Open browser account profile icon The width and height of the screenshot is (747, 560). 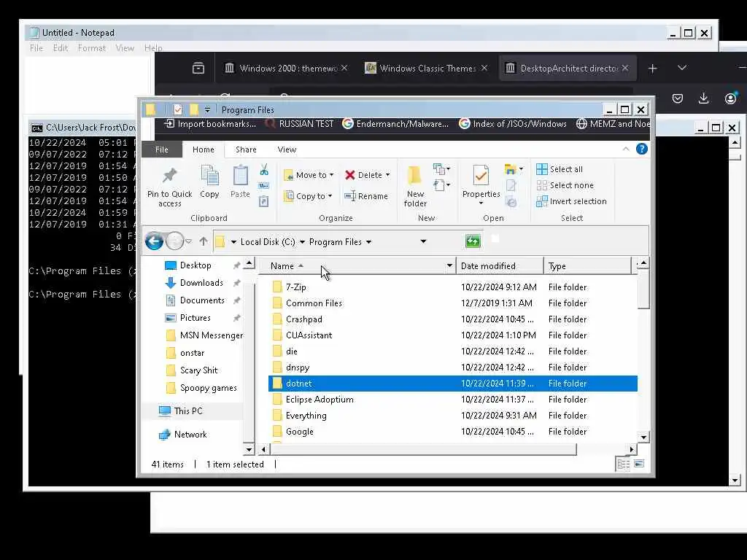click(x=730, y=98)
